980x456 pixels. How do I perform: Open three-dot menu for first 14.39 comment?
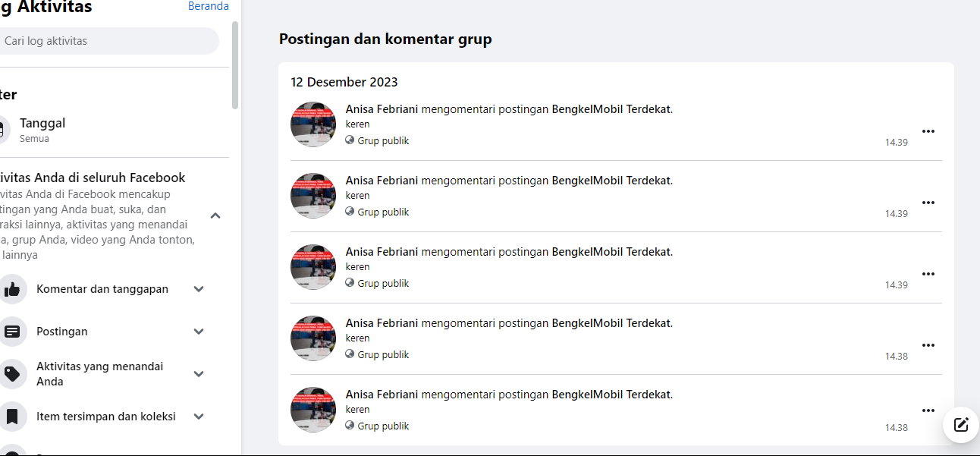pyautogui.click(x=928, y=131)
